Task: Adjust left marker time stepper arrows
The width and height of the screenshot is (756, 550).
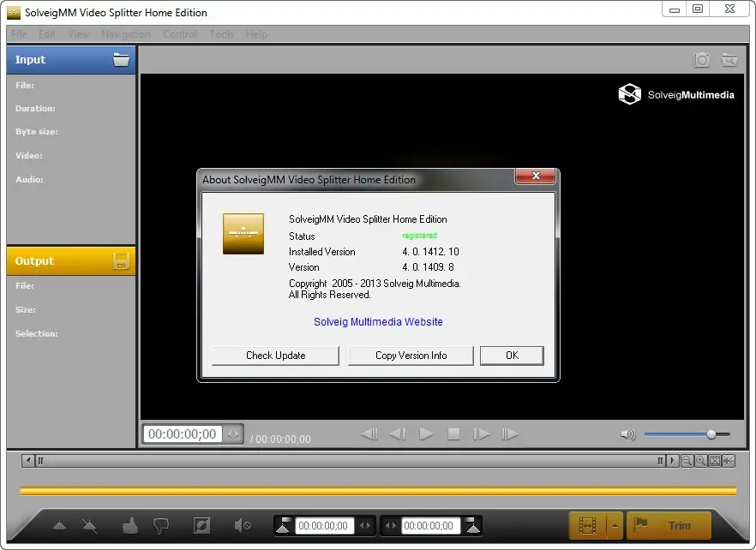Action: 365,525
